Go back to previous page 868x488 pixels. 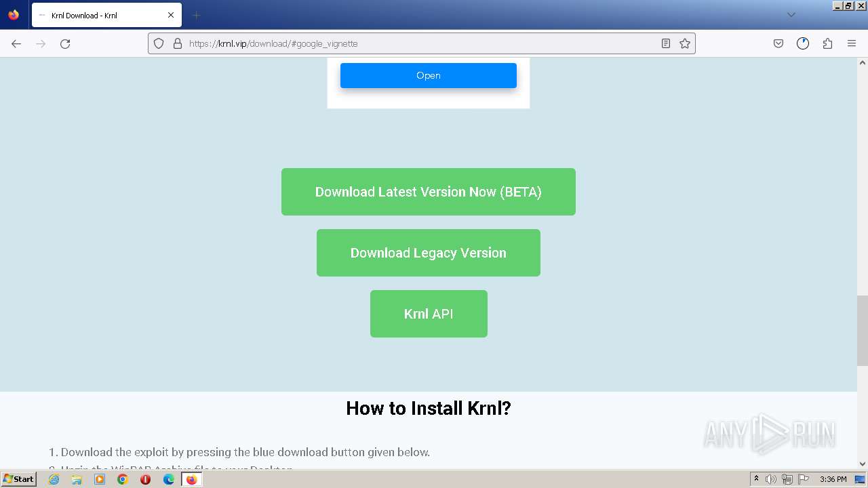tap(16, 43)
